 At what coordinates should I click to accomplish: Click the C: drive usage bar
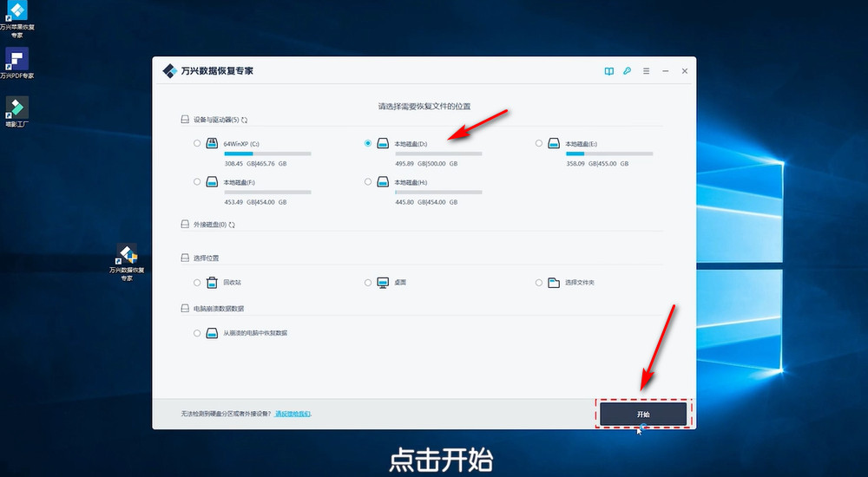coord(267,154)
